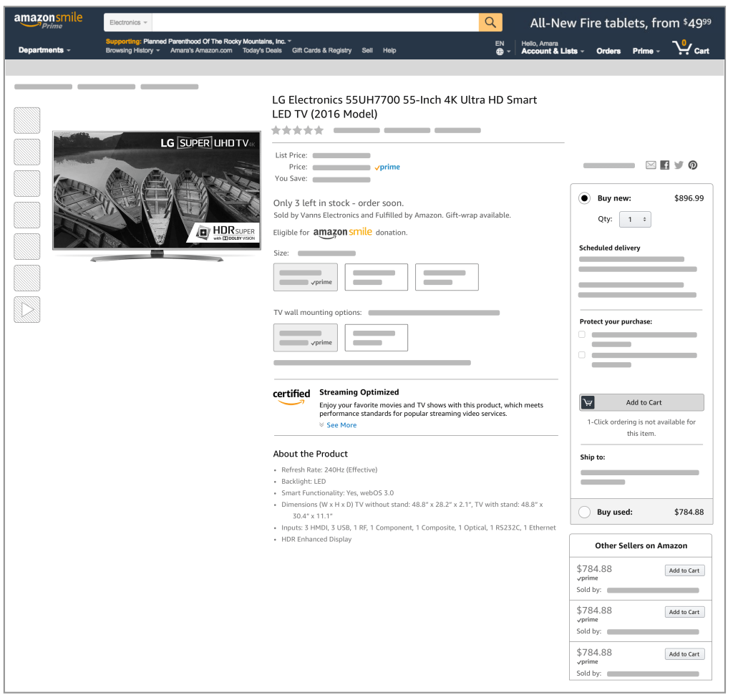Expand the Electronics search category dropdown

129,23
